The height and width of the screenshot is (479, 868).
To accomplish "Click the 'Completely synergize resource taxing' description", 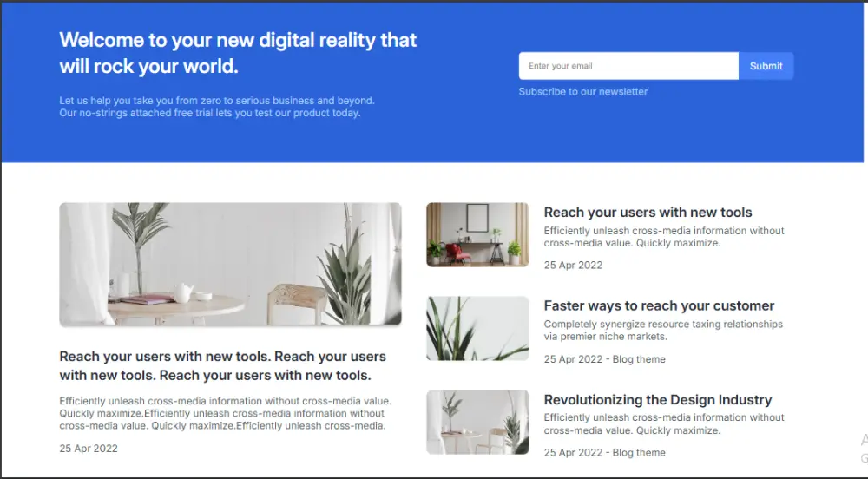I will click(663, 331).
